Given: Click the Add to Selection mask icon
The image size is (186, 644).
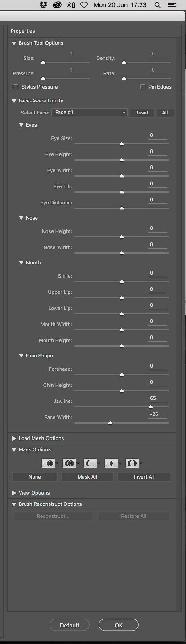Looking at the screenshot, I should pyautogui.click(x=69, y=463).
